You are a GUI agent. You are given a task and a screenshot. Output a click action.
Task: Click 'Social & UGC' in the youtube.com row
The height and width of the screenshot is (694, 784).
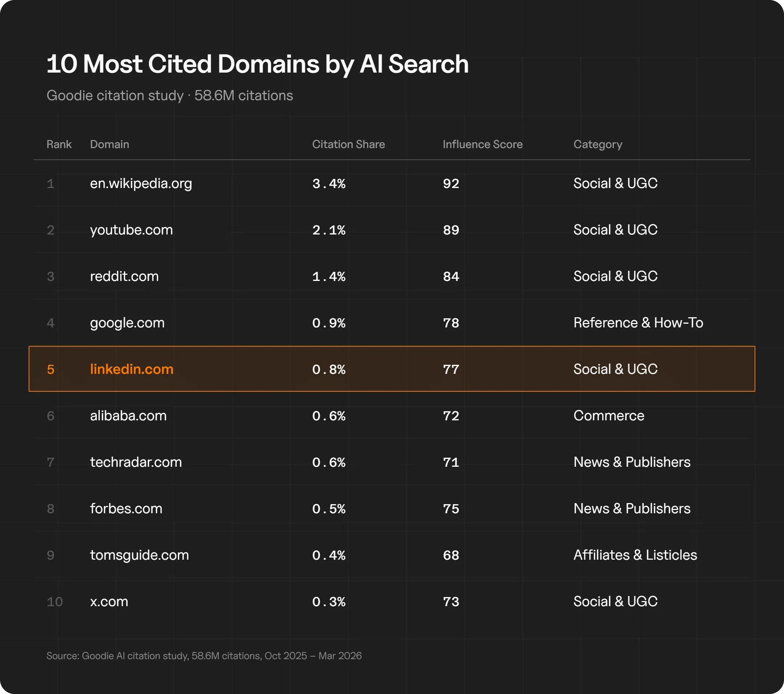pos(615,230)
